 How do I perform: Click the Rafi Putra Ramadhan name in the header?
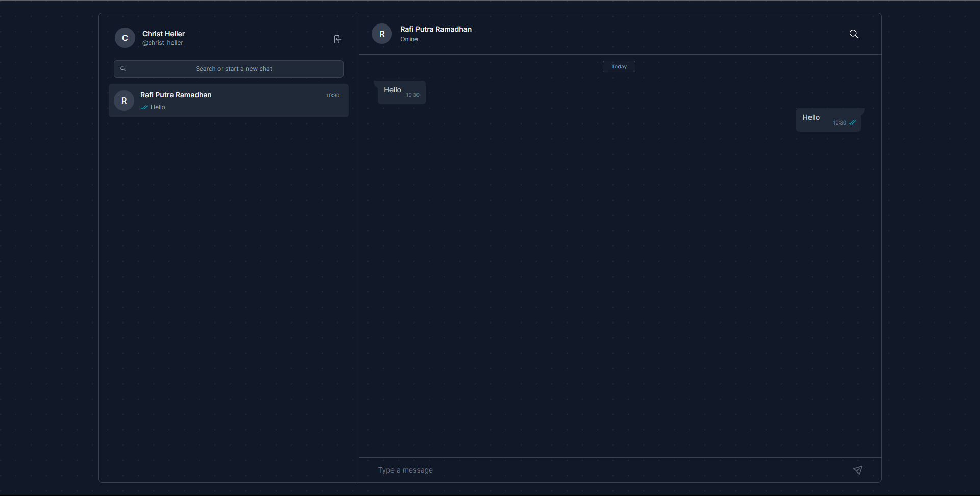pyautogui.click(x=436, y=29)
